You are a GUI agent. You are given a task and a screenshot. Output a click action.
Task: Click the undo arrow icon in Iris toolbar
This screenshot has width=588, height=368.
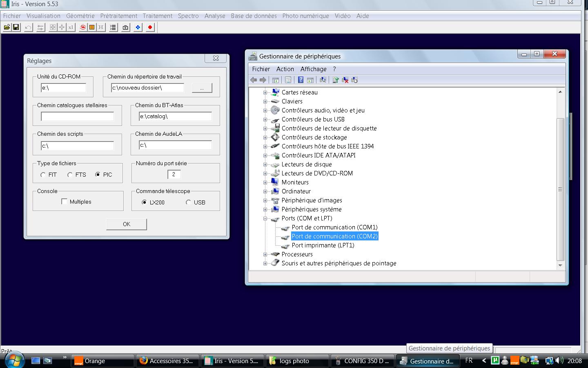[28, 27]
